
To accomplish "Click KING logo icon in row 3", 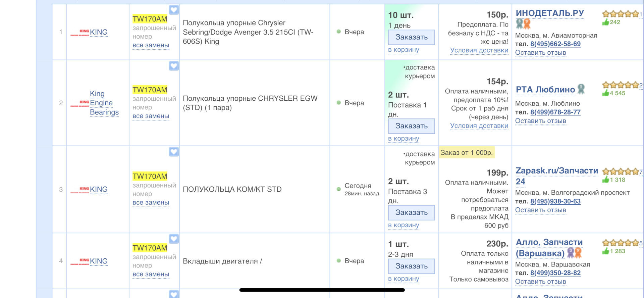I will [x=80, y=190].
